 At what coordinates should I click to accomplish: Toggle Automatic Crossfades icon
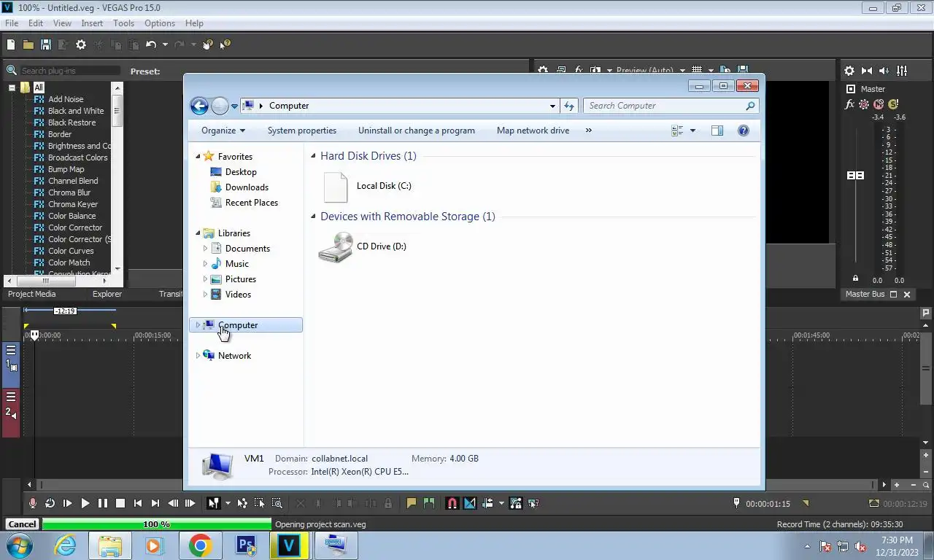[x=469, y=503]
